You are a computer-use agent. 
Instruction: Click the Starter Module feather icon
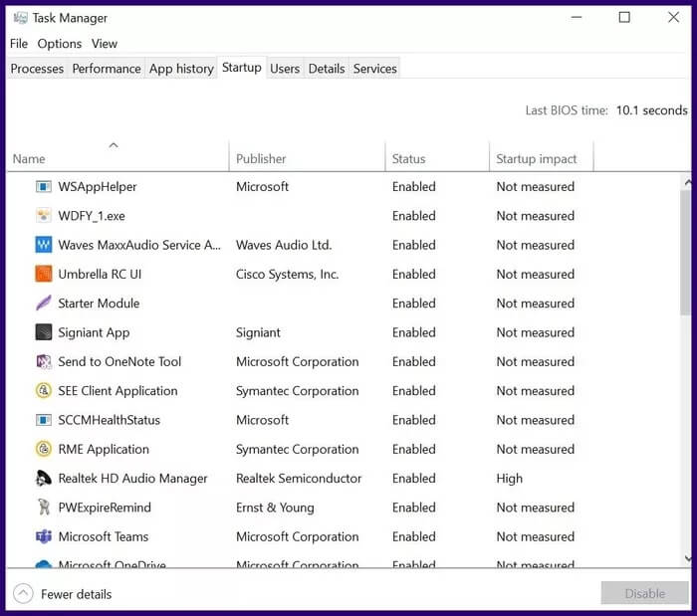tap(44, 304)
